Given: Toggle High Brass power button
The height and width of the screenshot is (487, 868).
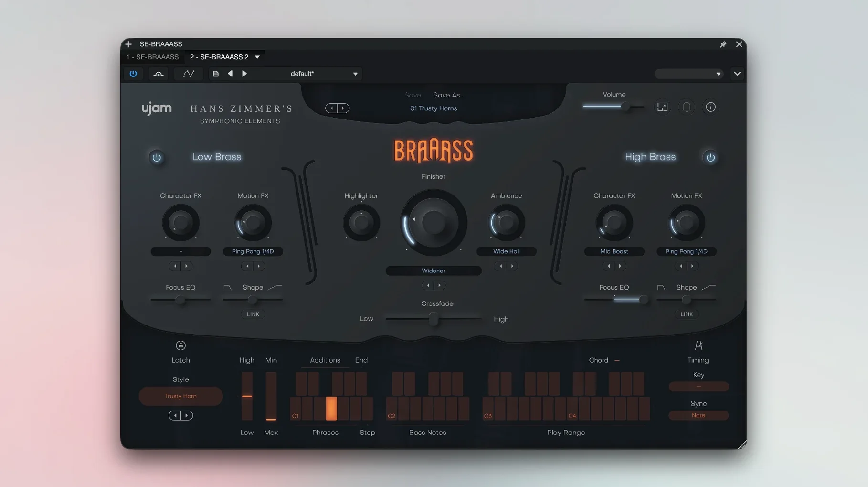Looking at the screenshot, I should tap(710, 157).
